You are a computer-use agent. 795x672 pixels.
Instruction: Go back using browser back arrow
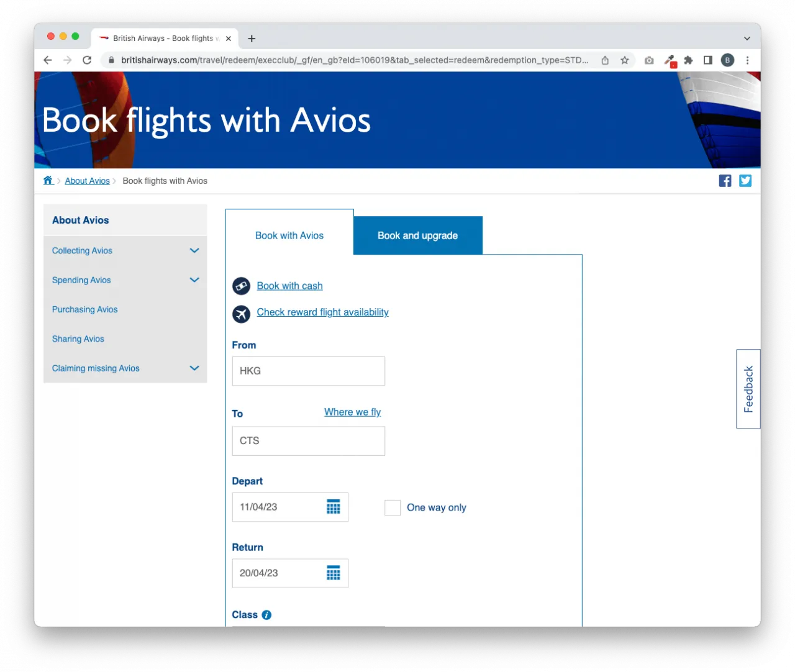48,60
